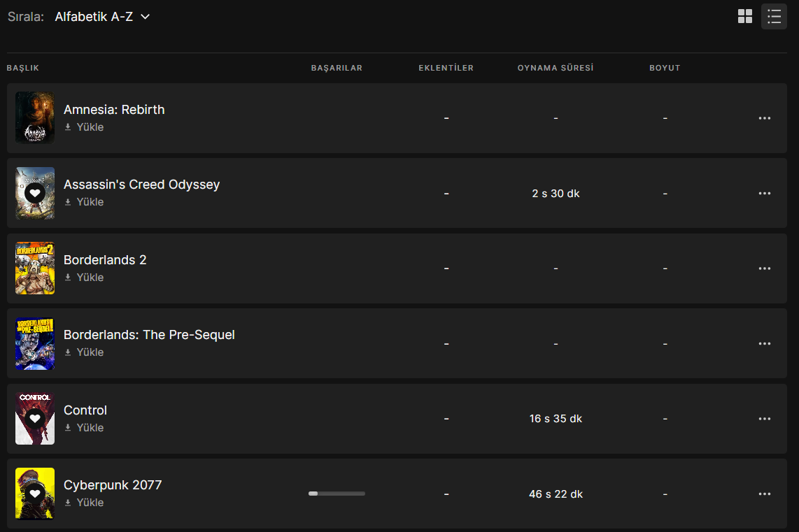
Task: Install Borderlands 2 via Yükle
Action: [84, 278]
